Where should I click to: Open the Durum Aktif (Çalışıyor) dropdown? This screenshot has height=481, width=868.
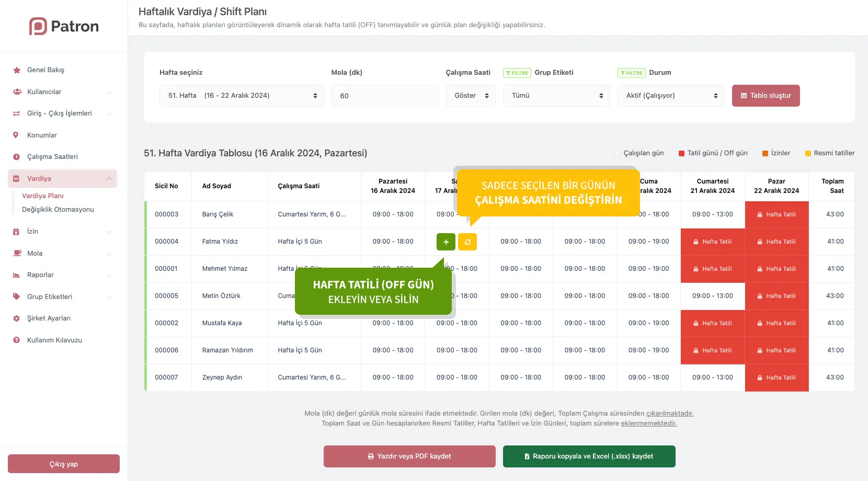[671, 96]
